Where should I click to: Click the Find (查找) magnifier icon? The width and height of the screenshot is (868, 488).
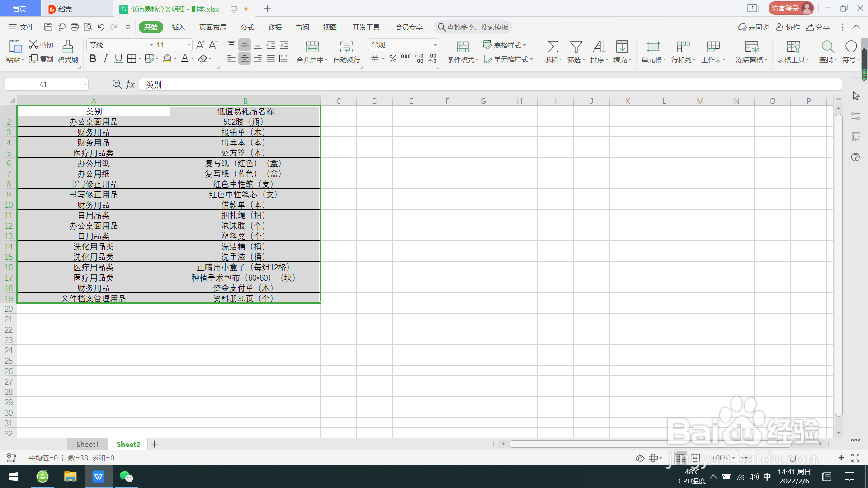[x=827, y=47]
